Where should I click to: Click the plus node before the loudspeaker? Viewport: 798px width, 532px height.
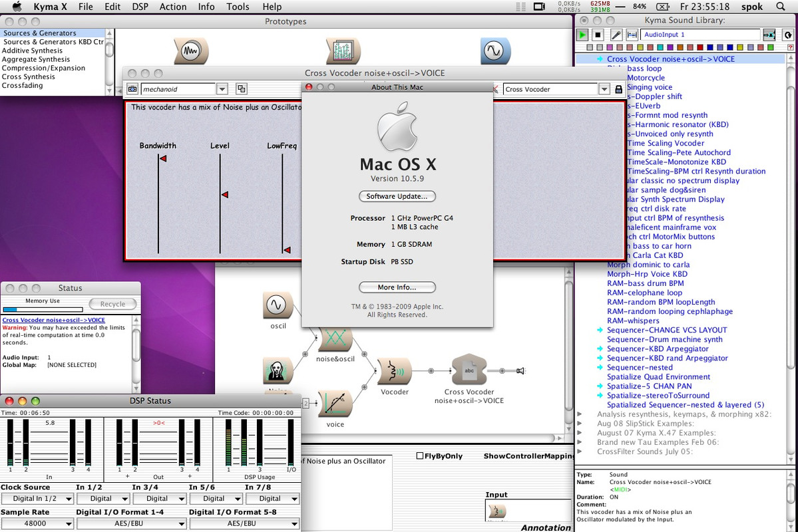click(502, 371)
